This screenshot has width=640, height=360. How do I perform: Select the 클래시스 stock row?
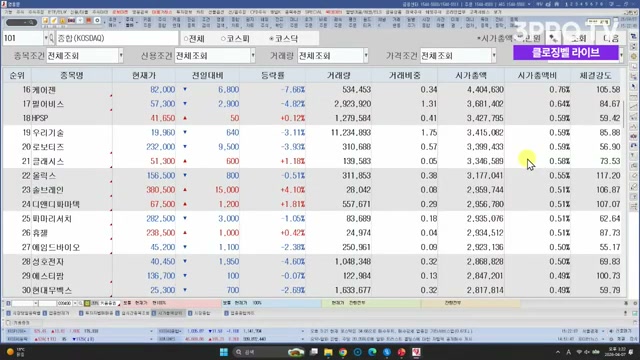(313, 161)
